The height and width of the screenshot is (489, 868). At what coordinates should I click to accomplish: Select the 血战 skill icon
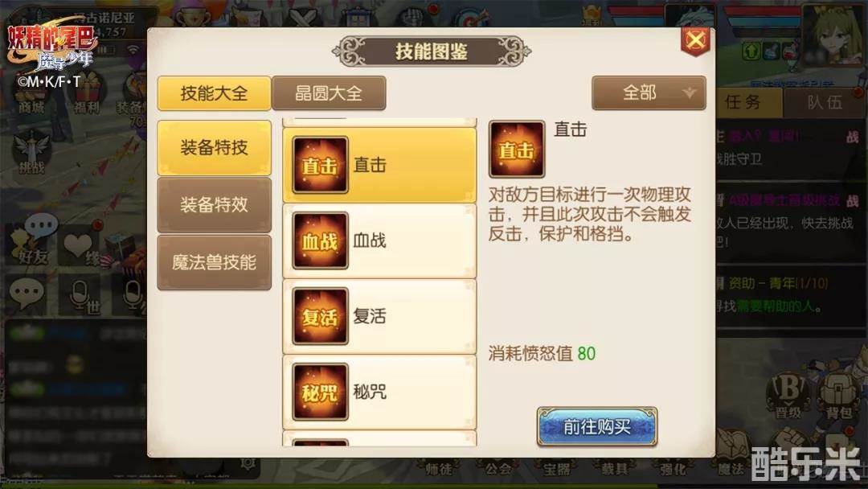click(x=320, y=240)
